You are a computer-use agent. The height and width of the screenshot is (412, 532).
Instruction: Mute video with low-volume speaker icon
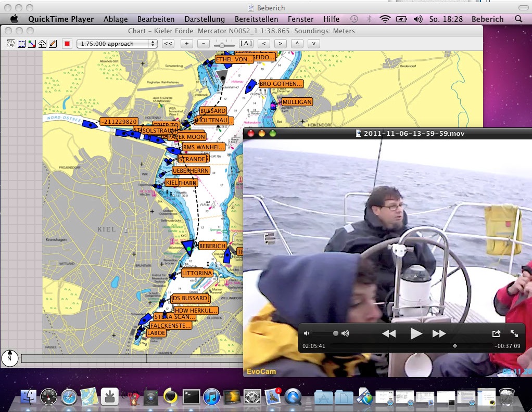pos(307,333)
